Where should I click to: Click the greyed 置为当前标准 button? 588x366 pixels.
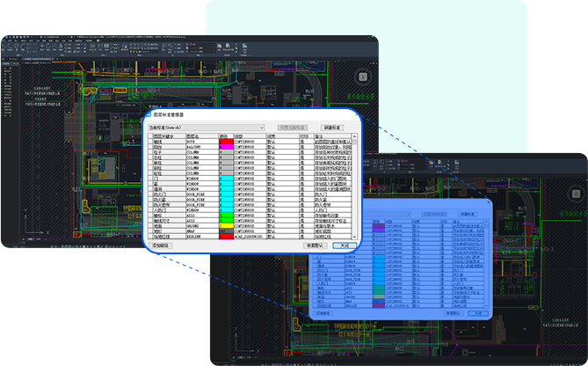[294, 128]
